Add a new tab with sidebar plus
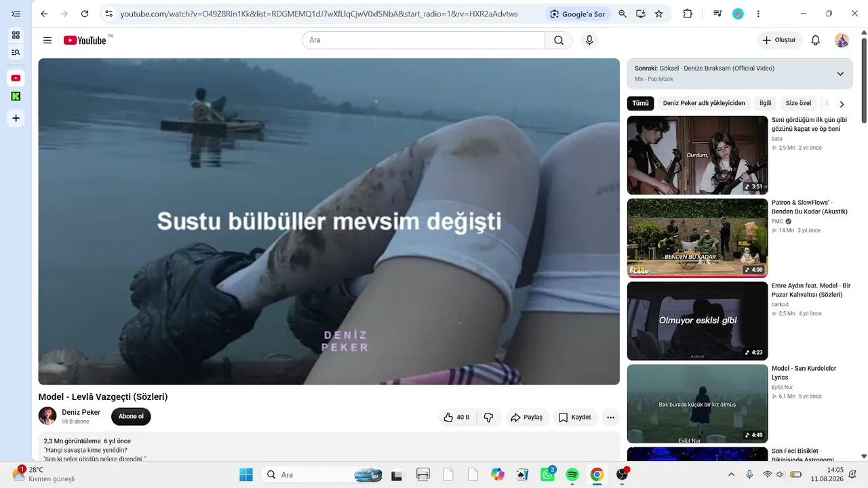 (16, 119)
